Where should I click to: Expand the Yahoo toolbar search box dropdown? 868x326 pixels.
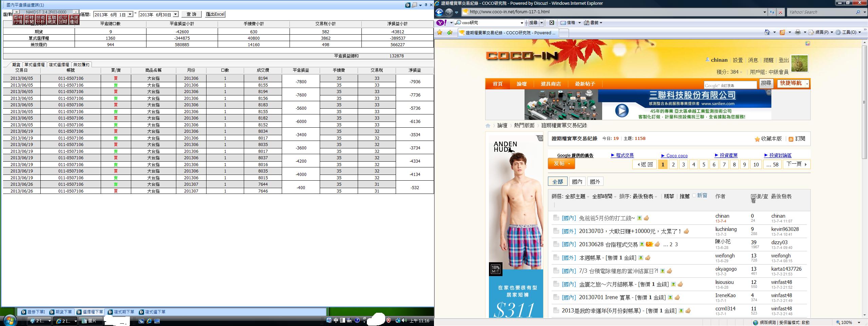click(521, 23)
